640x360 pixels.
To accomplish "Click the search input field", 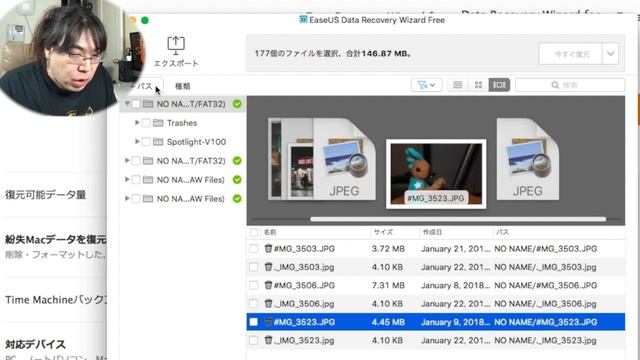I will tap(570, 85).
